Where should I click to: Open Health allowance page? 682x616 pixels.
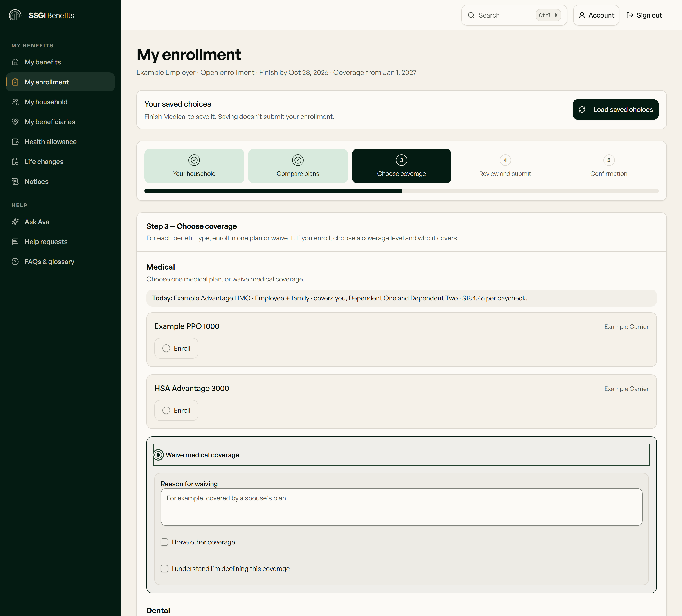click(x=61, y=142)
